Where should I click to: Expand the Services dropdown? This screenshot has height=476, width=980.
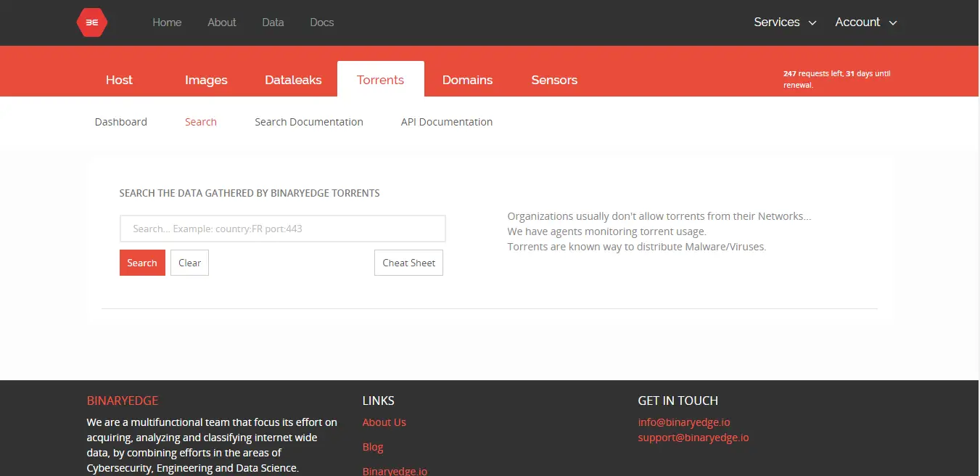[x=785, y=22]
